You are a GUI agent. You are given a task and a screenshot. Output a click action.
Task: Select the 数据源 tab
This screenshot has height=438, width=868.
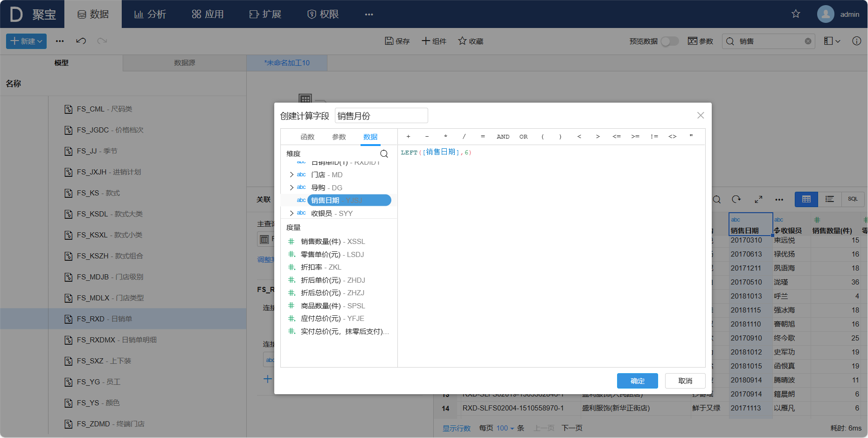(x=185, y=63)
